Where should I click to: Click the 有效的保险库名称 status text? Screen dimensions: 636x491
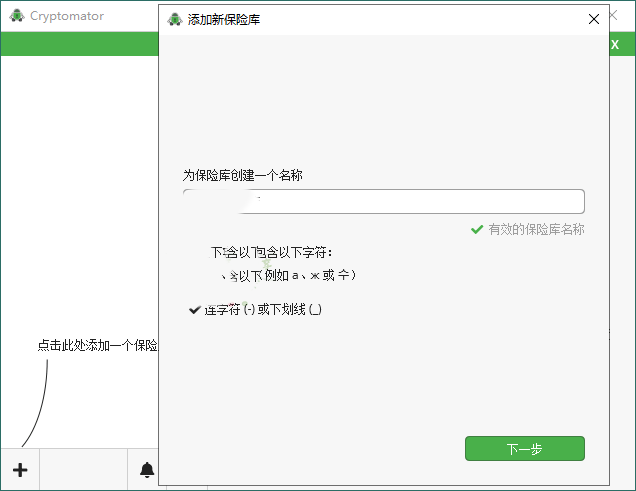[536, 229]
